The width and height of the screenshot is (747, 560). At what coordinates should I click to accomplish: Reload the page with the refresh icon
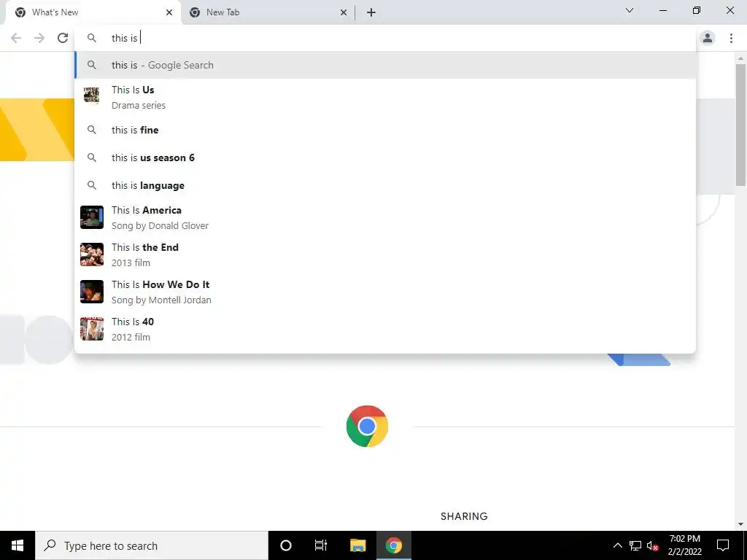[63, 38]
